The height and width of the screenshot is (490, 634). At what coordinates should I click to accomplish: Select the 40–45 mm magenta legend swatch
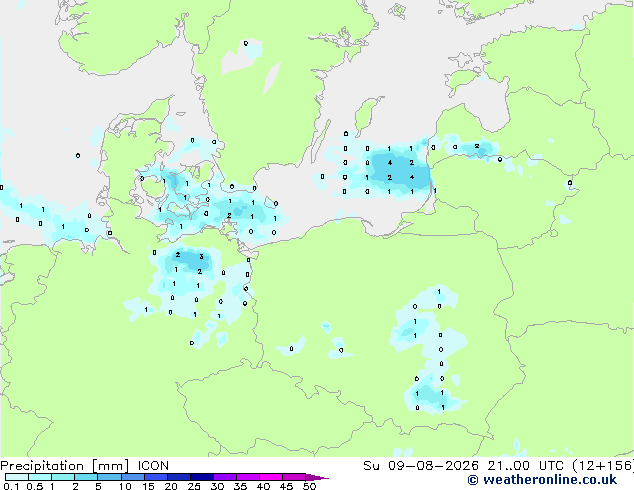coord(271,477)
